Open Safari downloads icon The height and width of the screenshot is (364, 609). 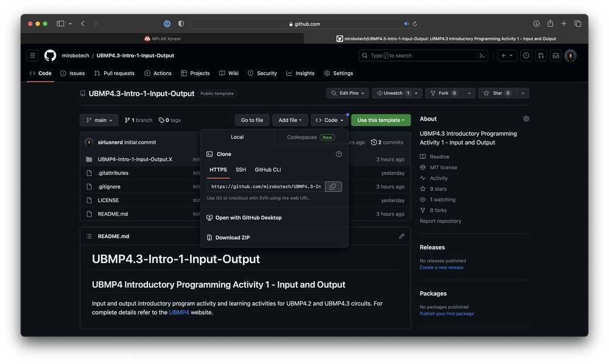tap(537, 24)
